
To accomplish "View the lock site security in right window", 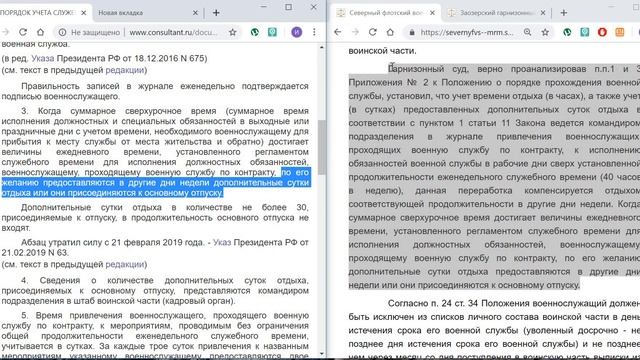I will point(412,32).
